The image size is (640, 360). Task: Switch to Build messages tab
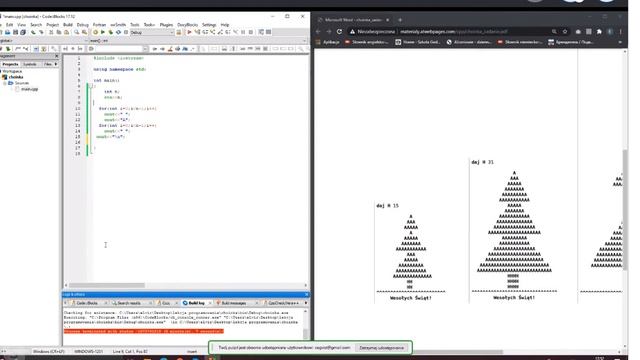[234, 303]
